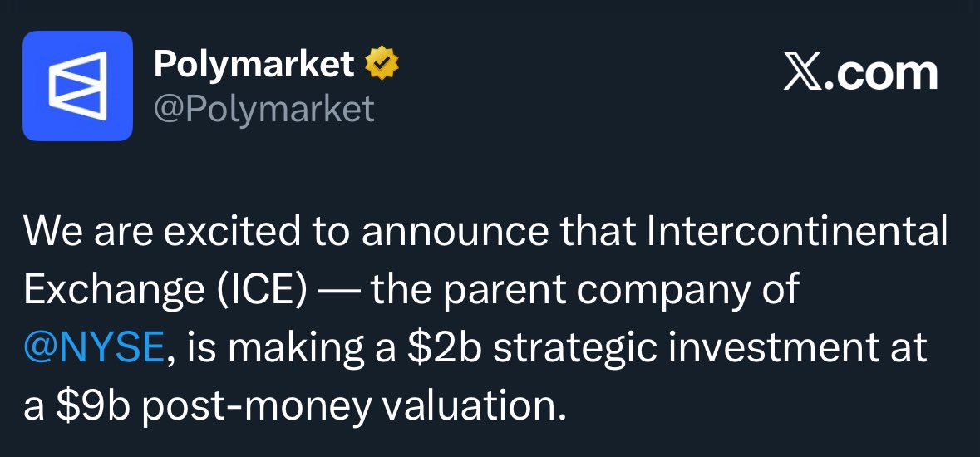The height and width of the screenshot is (457, 980).
Task: Open the @Polymarket handle
Action: click(264, 109)
